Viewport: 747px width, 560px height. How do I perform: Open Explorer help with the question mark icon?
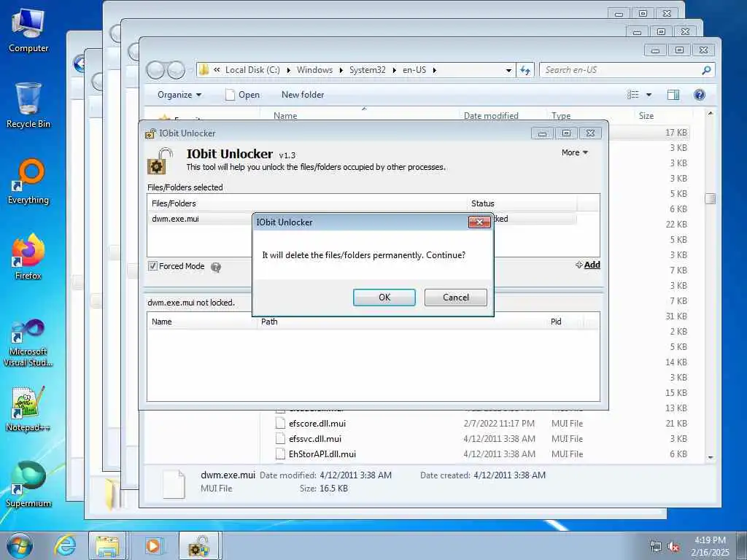click(x=699, y=95)
